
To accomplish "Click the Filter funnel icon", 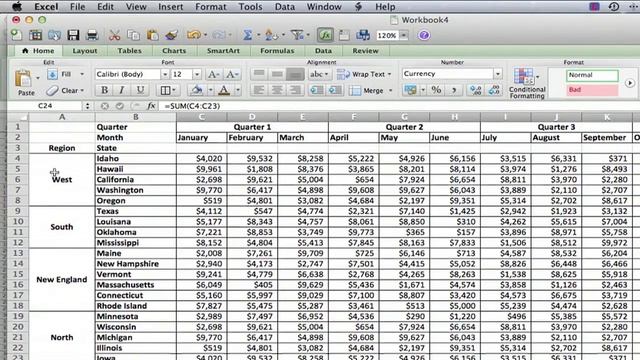I will [x=297, y=35].
